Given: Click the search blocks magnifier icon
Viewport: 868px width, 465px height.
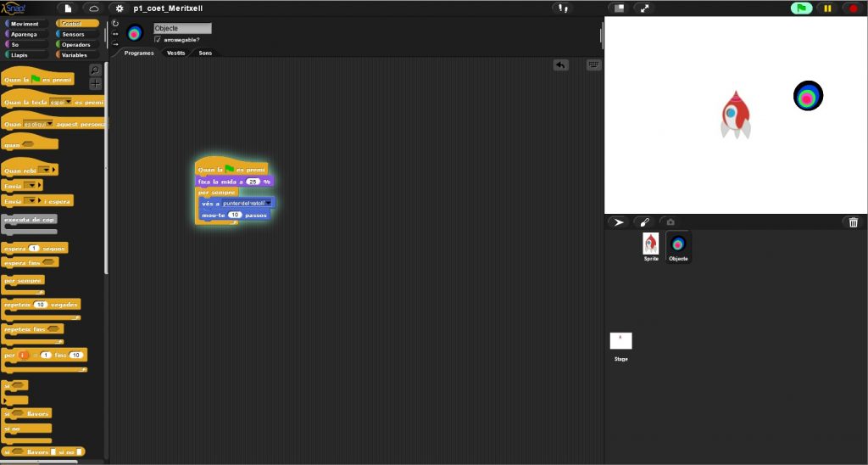Looking at the screenshot, I should (95, 70).
